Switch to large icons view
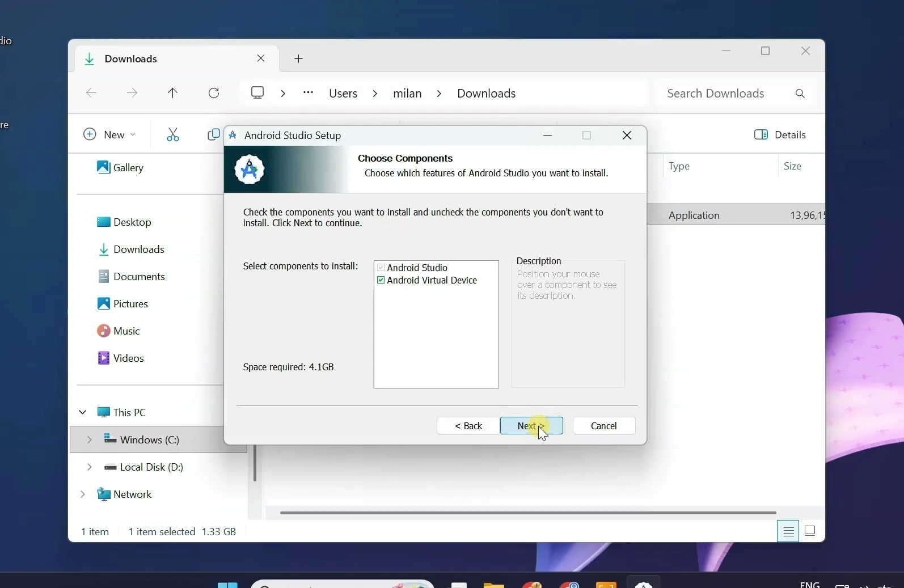 [810, 531]
